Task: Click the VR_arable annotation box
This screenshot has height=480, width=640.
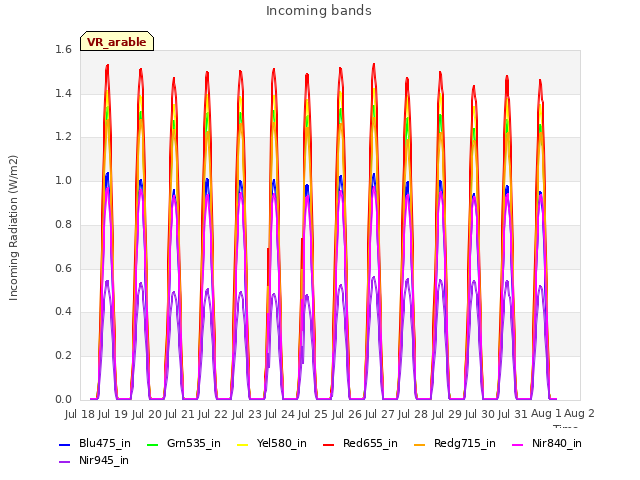Action: pyautogui.click(x=117, y=41)
